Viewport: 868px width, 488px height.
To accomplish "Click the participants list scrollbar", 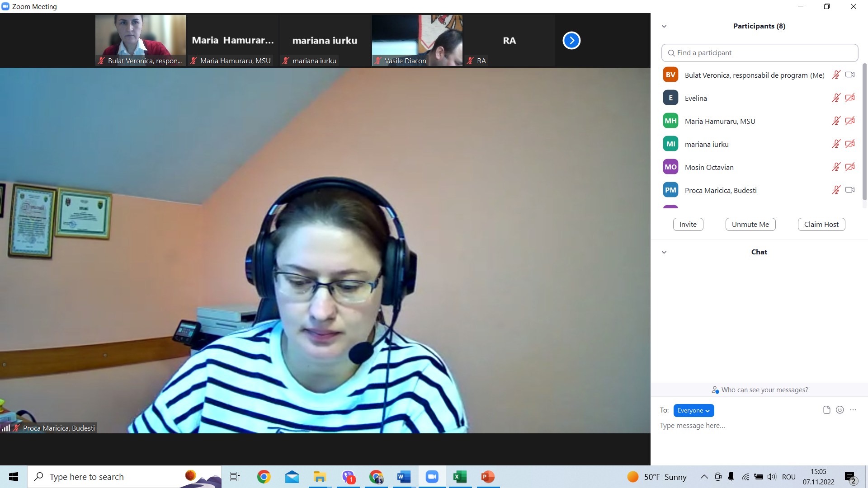I will (864, 131).
